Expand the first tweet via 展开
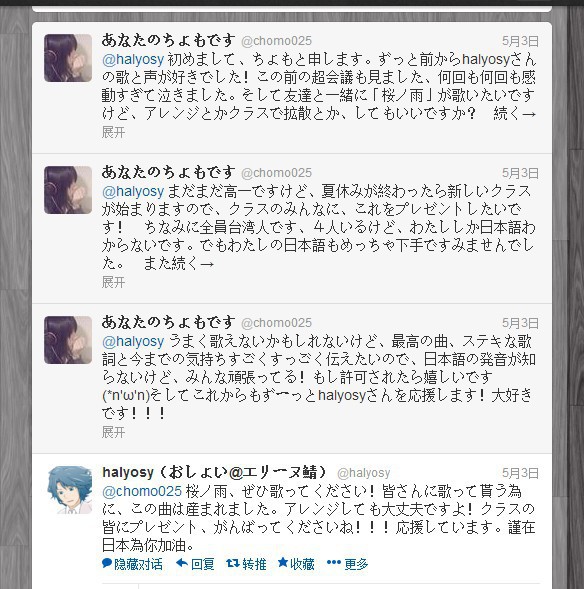This screenshot has width=584, height=589. pos(113,132)
